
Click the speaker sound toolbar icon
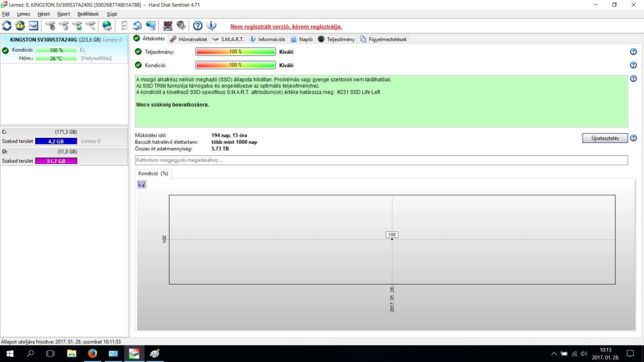tap(181, 25)
